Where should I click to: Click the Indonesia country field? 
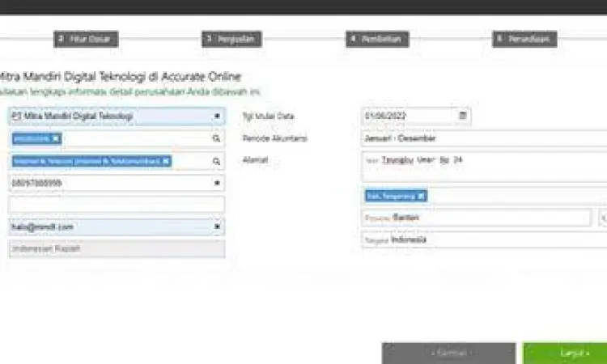pos(484,239)
